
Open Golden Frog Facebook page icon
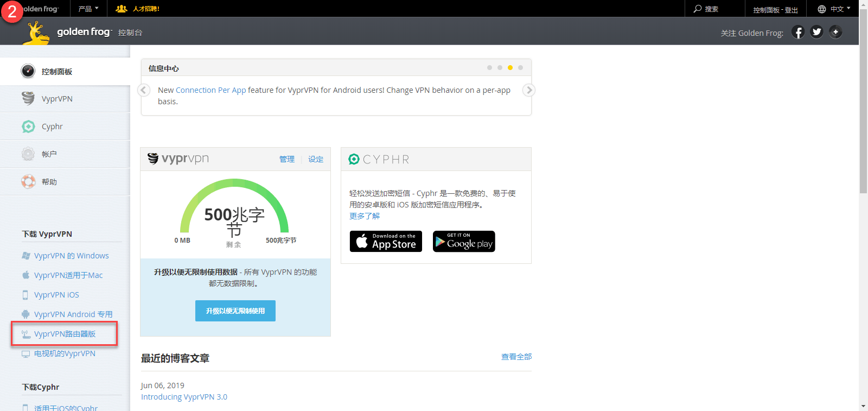[798, 32]
